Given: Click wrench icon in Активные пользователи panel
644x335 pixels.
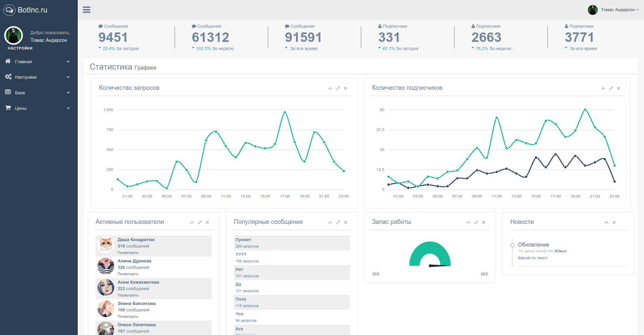Looking at the screenshot, I should (x=200, y=222).
